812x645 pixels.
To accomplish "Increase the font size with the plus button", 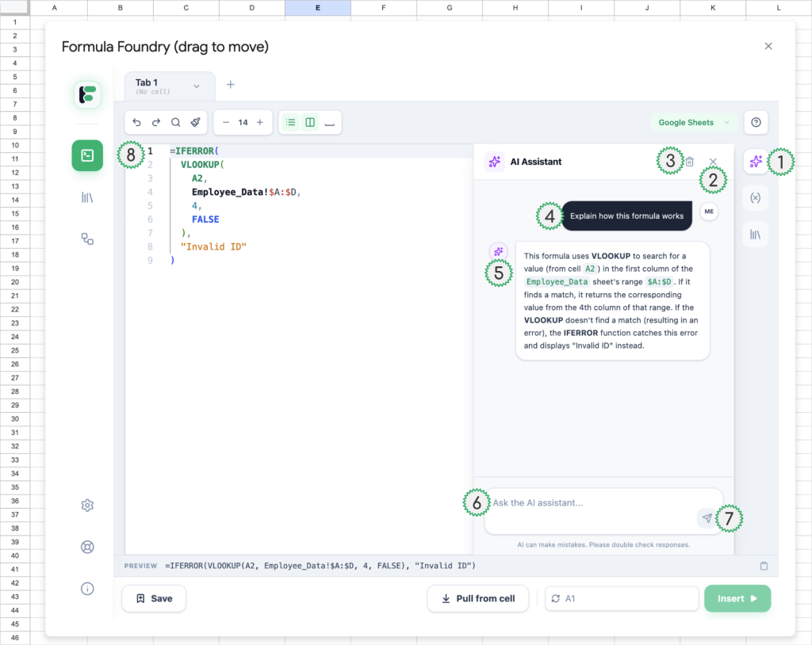I will click(x=259, y=123).
